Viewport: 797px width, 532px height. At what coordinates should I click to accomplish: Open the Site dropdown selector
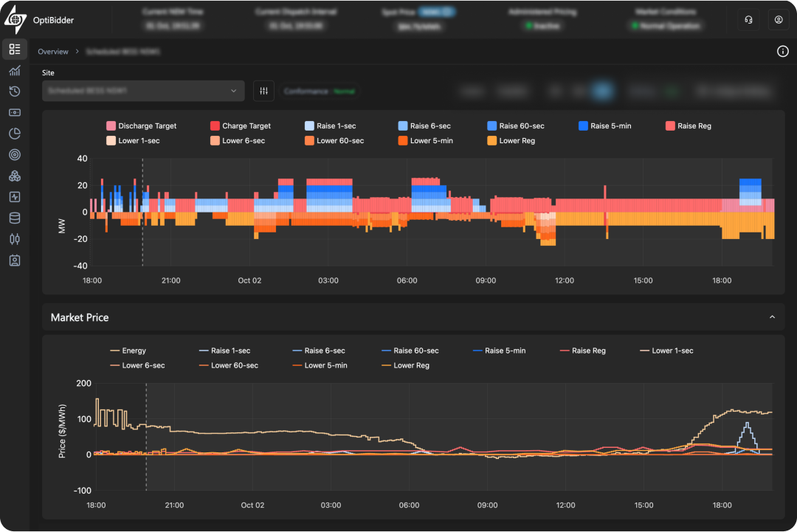point(142,91)
